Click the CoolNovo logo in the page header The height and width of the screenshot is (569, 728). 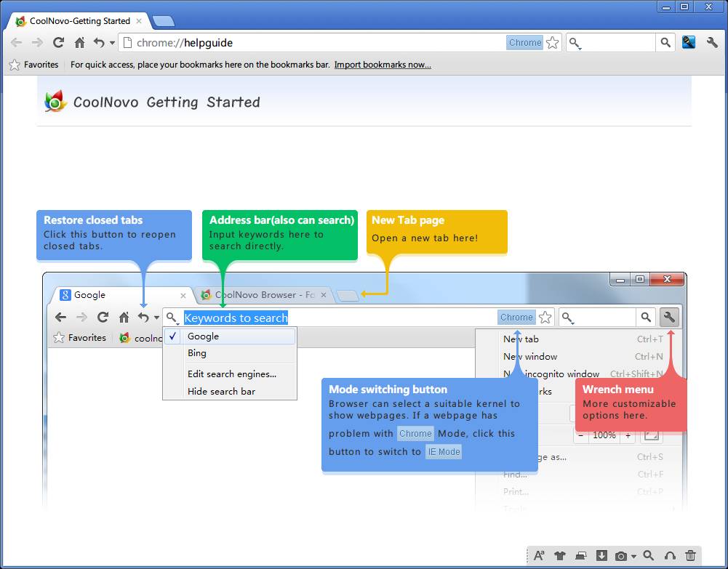pos(55,101)
